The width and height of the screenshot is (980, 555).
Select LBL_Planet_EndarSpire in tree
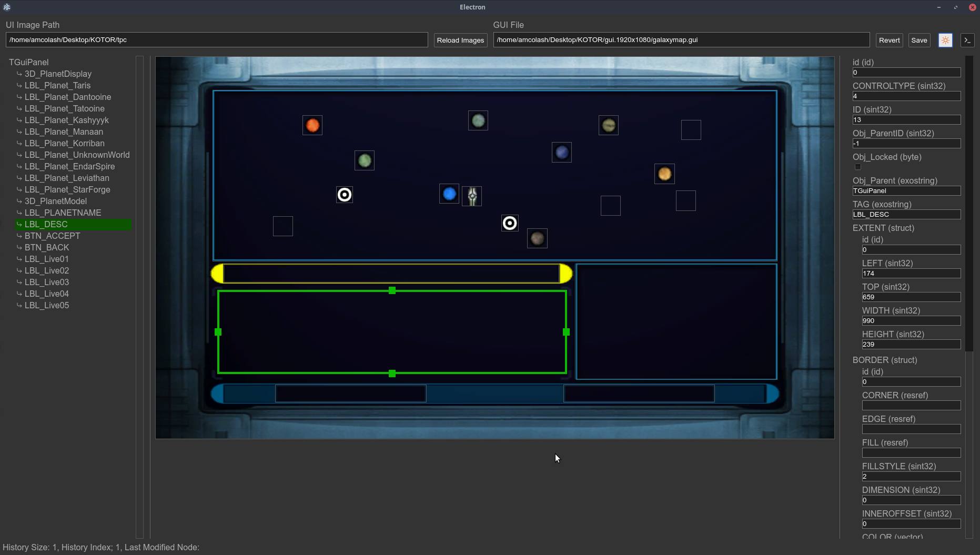(69, 166)
